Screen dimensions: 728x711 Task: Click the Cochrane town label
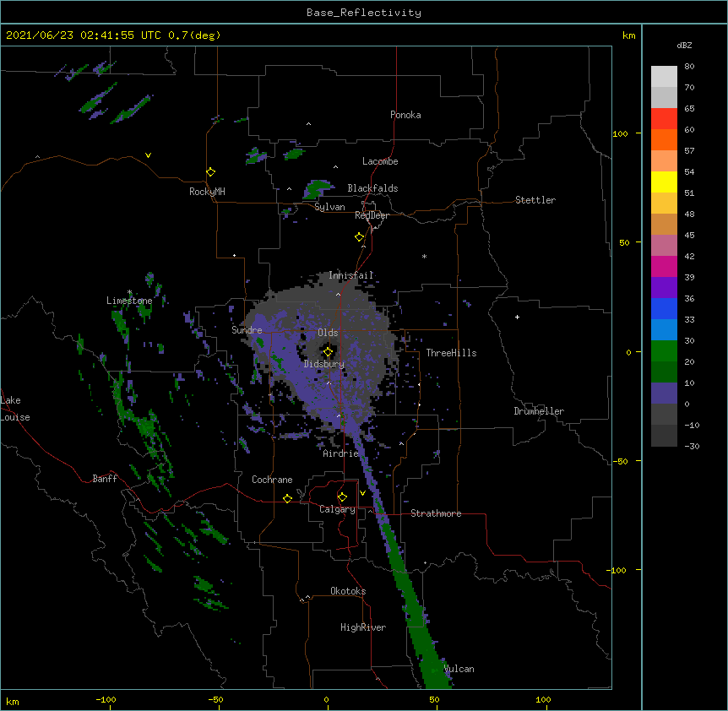272,480
